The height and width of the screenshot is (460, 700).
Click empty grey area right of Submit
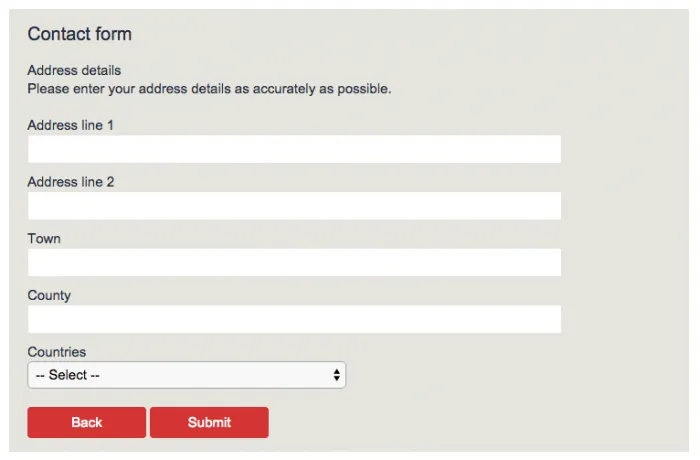click(450, 422)
